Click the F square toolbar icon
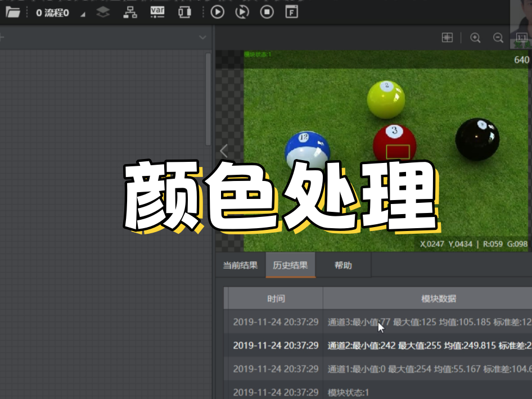Viewport: 532px width, 399px height. click(x=291, y=12)
